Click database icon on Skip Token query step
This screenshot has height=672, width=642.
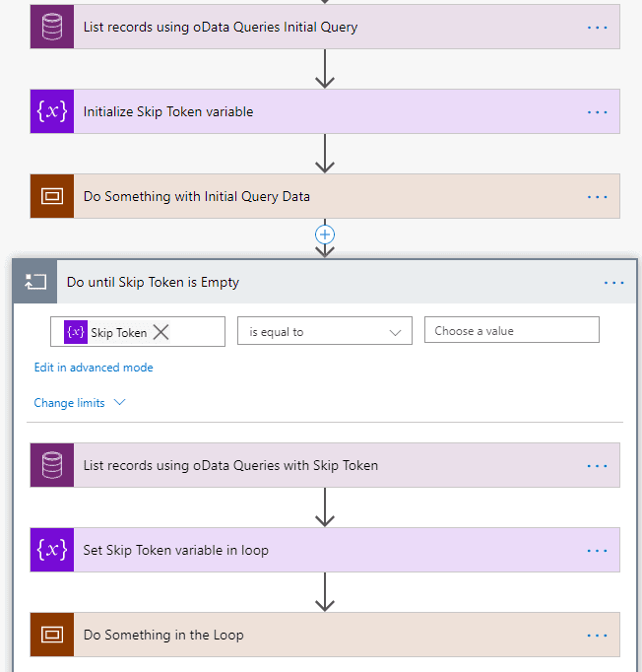coord(52,465)
